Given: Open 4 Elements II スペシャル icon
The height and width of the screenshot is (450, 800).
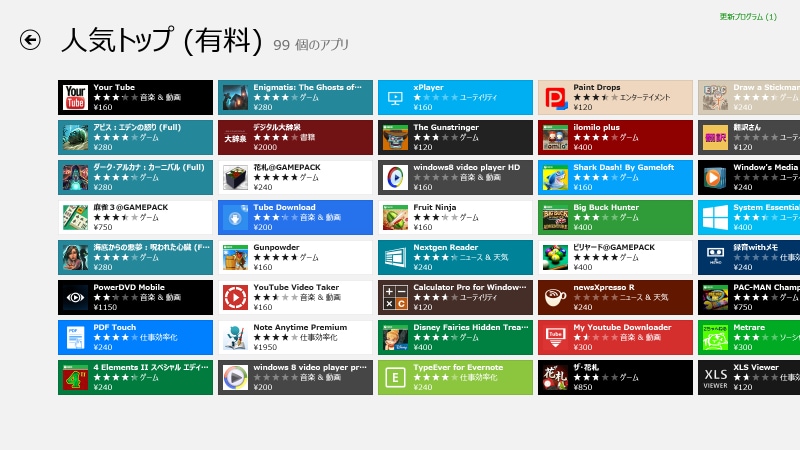Looking at the screenshot, I should pyautogui.click(x=75, y=378).
